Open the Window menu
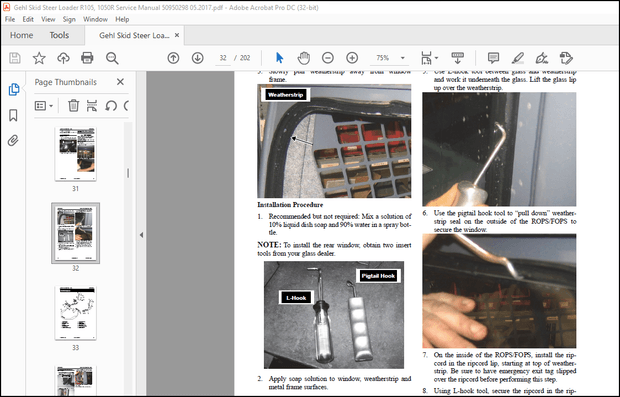The image size is (620, 397). [95, 19]
